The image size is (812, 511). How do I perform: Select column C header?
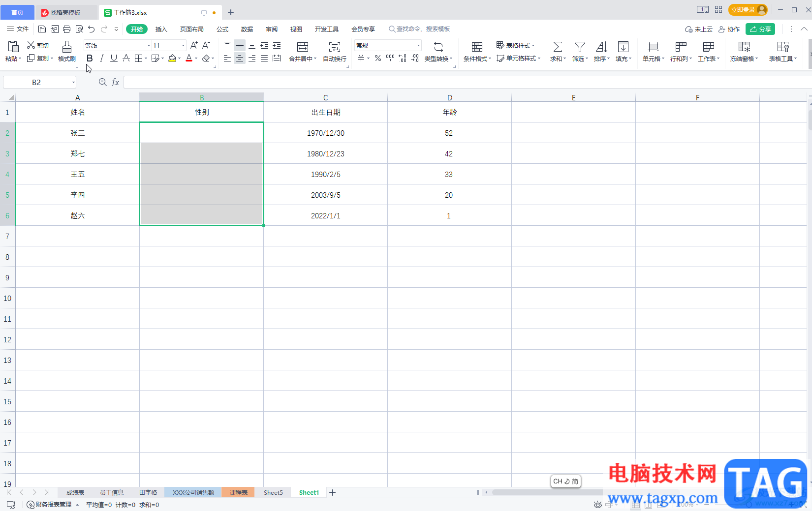(325, 97)
